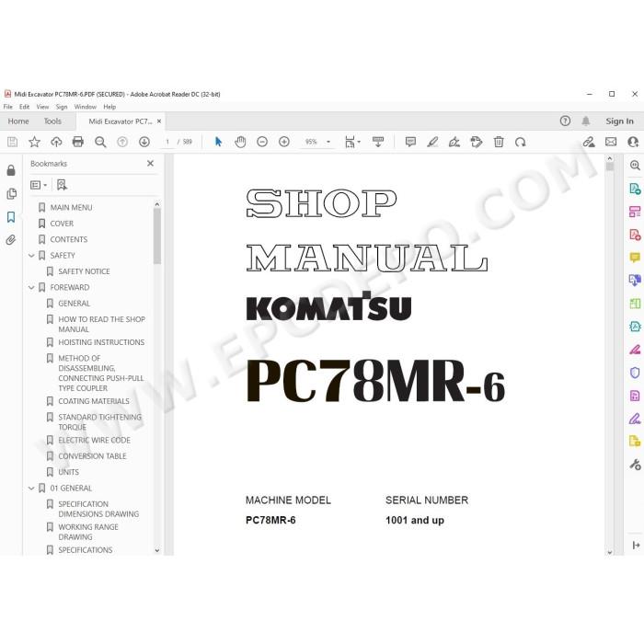Screen dimensions: 644x644
Task: Click the page number input field
Action: (167, 142)
